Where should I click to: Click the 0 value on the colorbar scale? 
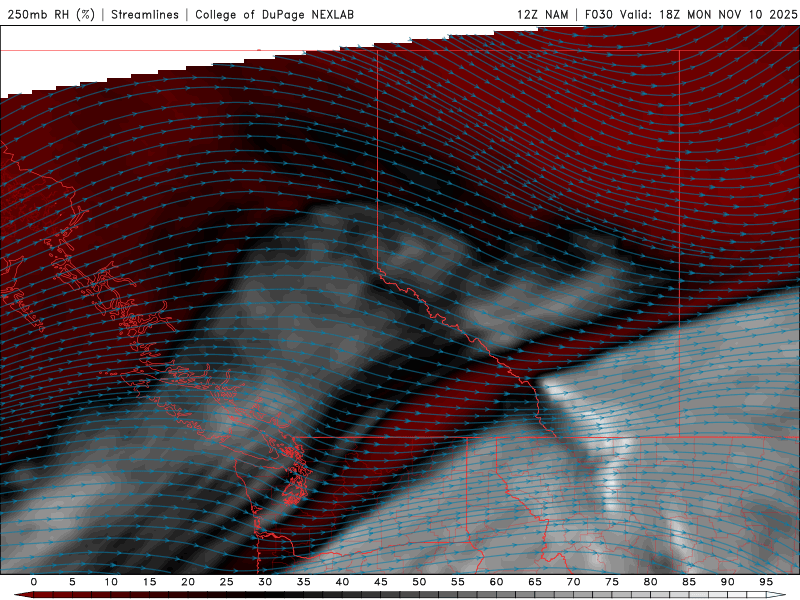(34, 582)
